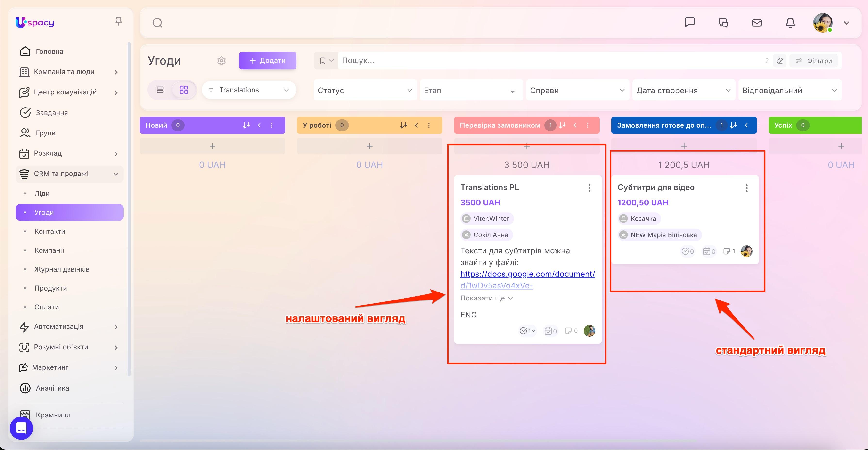Viewport: 868px width, 450px height.
Task: Open the Сокіл Анна contact chip
Action: pyautogui.click(x=487, y=235)
